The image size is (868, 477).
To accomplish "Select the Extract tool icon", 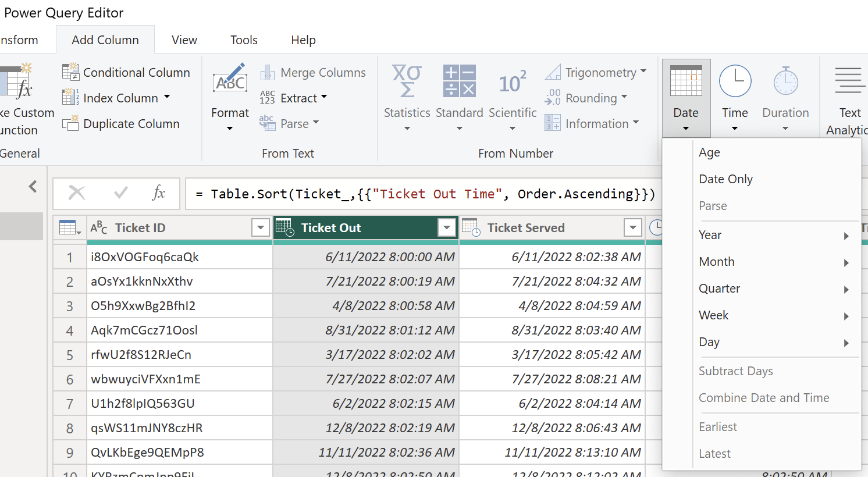I will click(268, 98).
